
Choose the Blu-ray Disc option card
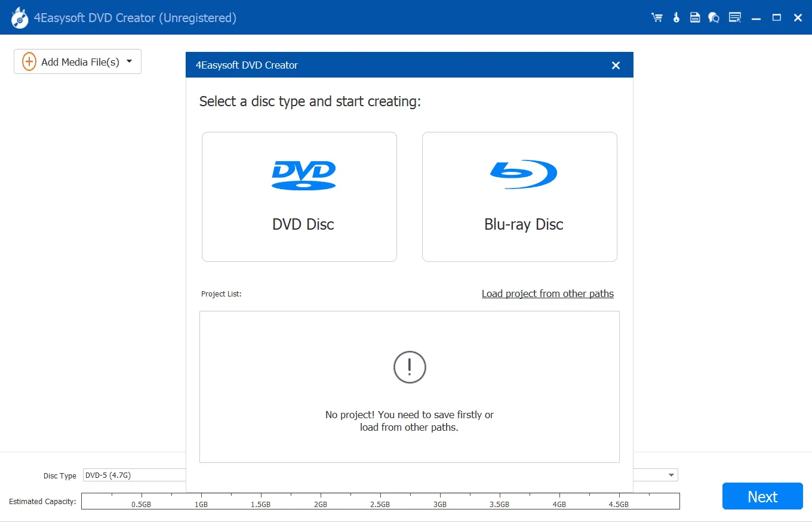(x=519, y=197)
